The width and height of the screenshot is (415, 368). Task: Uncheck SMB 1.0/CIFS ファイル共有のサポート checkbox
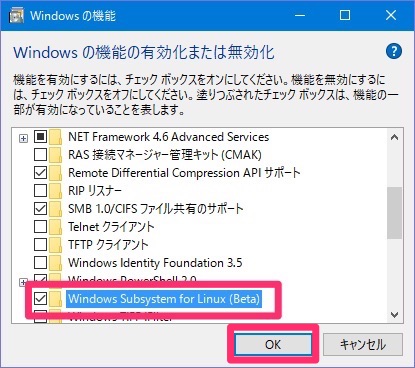click(40, 209)
